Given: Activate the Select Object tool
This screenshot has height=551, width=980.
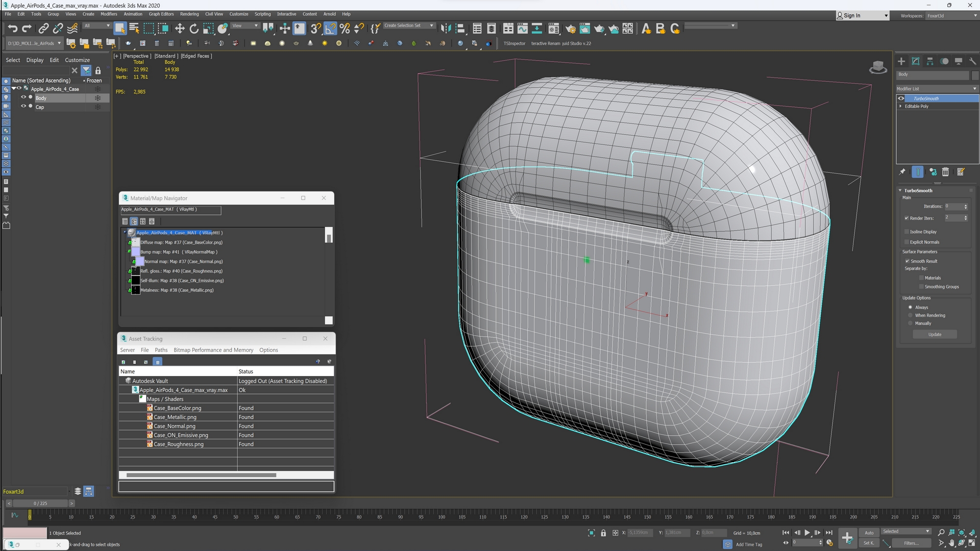Looking at the screenshot, I should click(120, 29).
